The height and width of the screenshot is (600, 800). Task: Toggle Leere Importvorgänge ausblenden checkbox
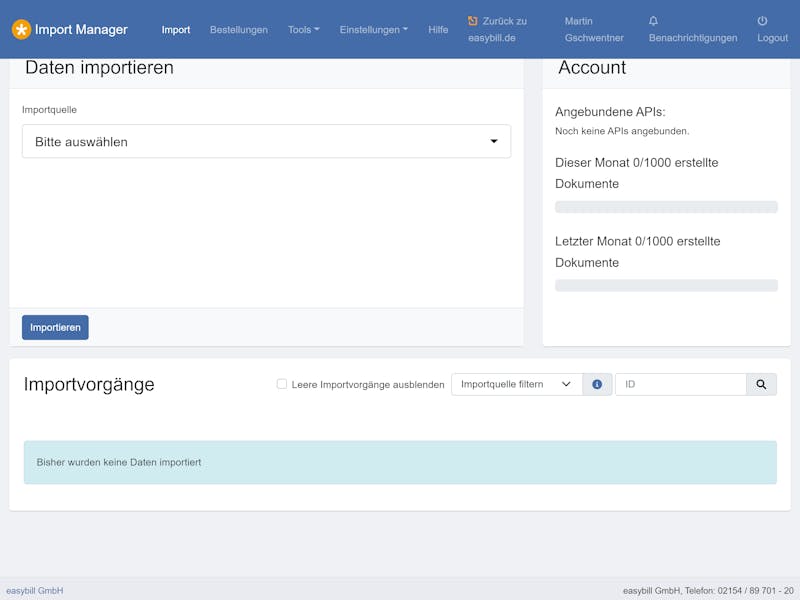point(282,384)
